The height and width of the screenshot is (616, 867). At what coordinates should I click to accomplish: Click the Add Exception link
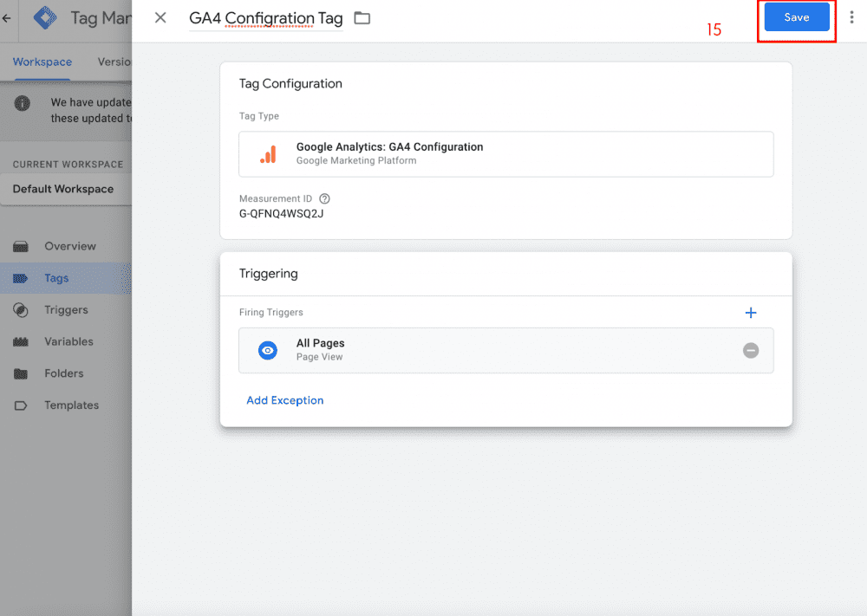[284, 400]
